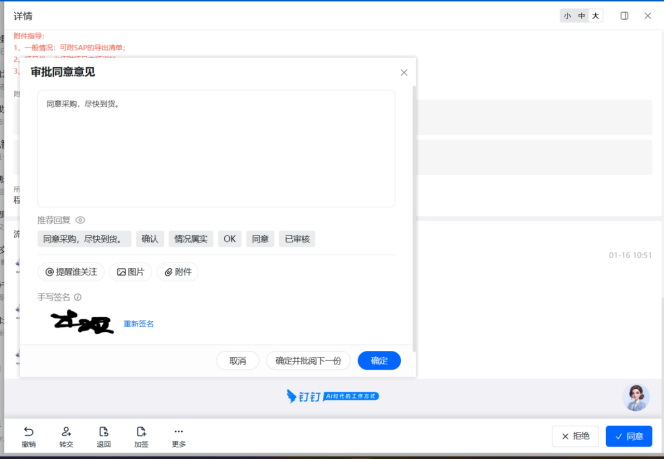Click 确定并批阅下一份 button

[308, 361]
